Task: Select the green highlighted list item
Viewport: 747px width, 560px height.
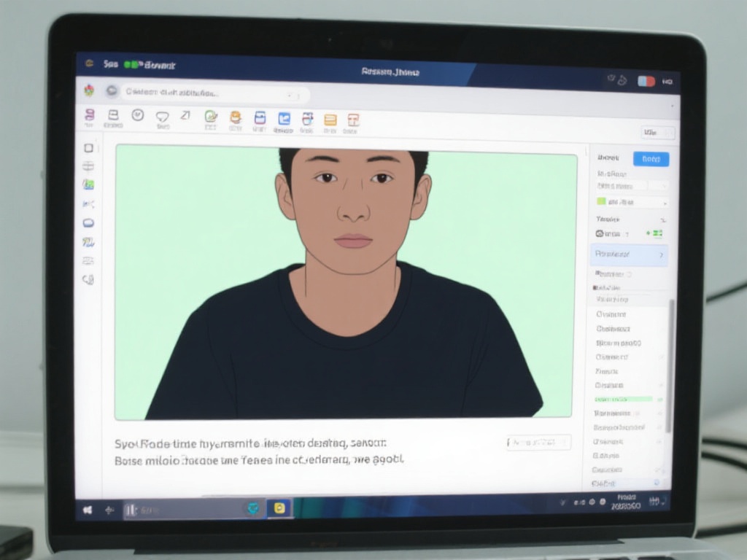Action: click(623, 400)
